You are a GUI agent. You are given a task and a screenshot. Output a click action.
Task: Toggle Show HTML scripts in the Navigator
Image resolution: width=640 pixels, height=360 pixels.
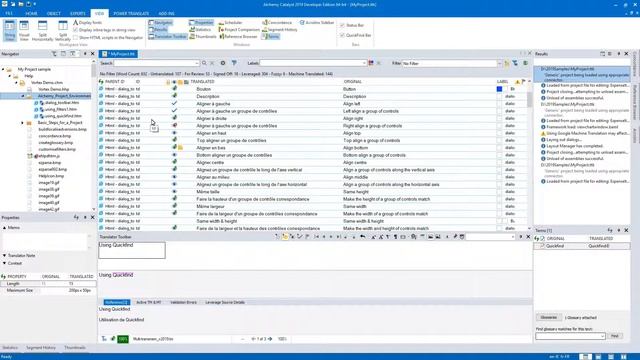75,37
